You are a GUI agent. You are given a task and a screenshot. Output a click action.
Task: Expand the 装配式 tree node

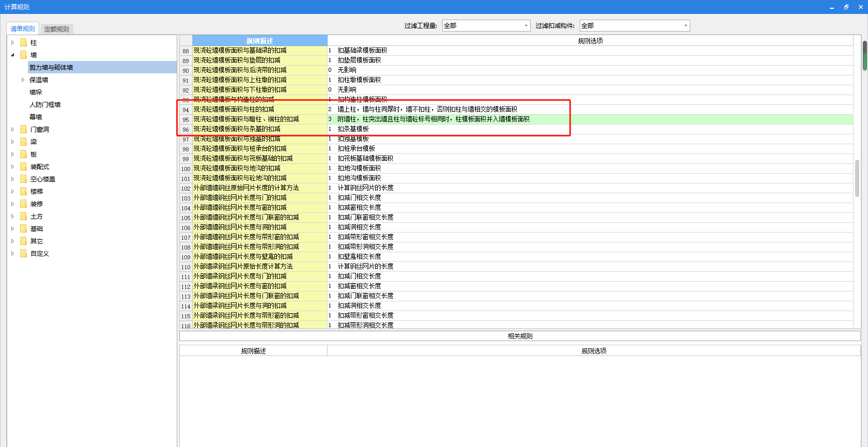point(12,167)
